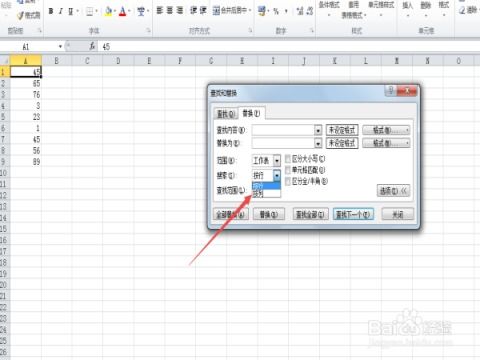Expand underline style dropdown arrow

(x=77, y=12)
